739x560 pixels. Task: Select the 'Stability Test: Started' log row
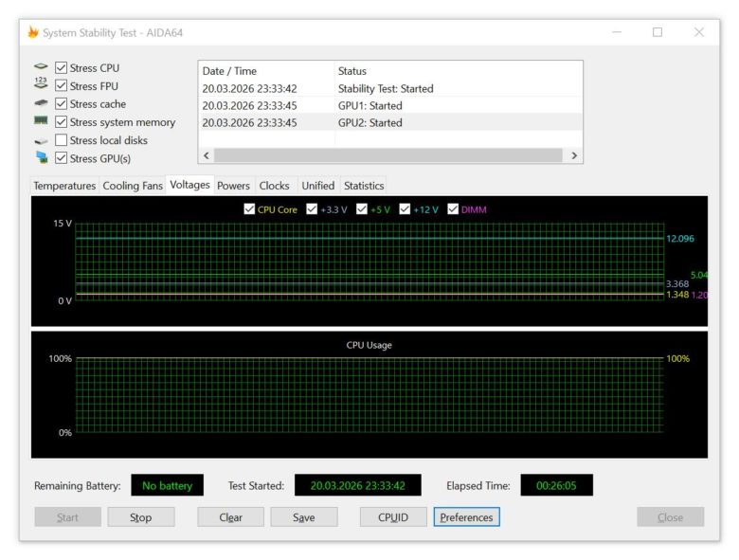pyautogui.click(x=390, y=88)
